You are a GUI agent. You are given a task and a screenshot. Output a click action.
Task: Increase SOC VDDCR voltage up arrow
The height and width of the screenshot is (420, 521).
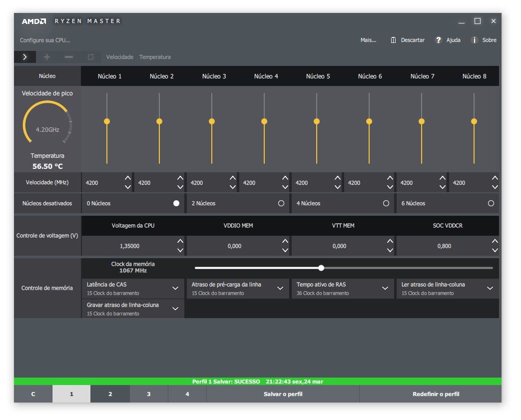495,241
